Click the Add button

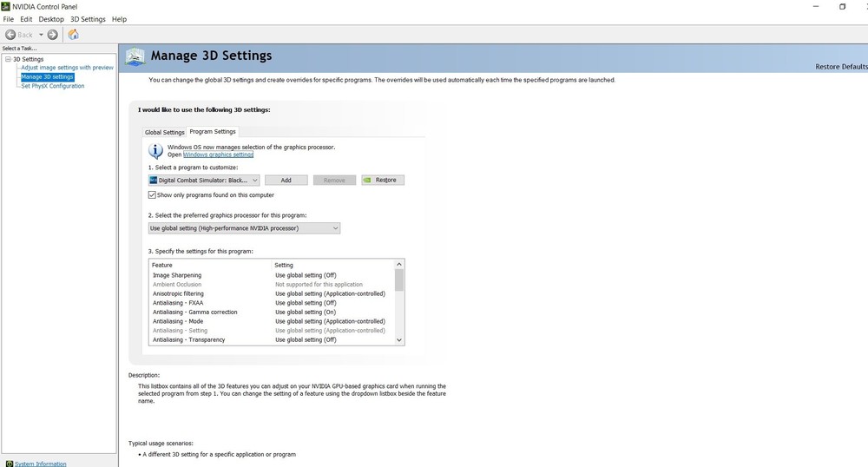pos(286,180)
